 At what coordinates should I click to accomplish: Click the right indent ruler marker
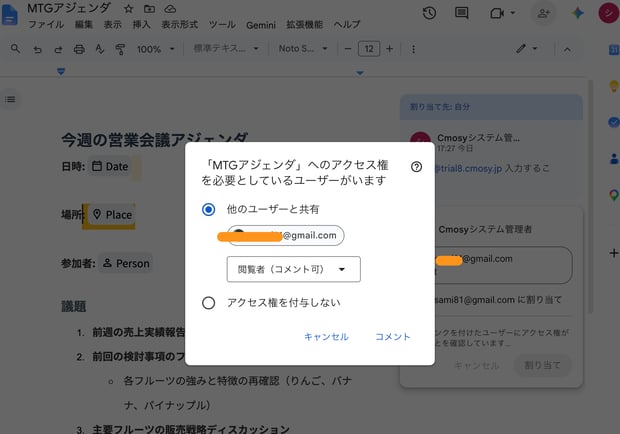pos(360,73)
